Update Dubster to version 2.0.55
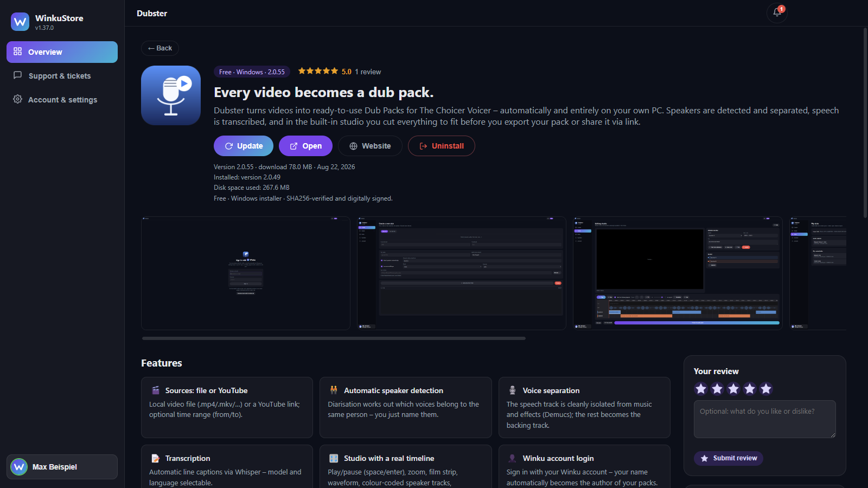The height and width of the screenshot is (488, 868). tap(244, 146)
